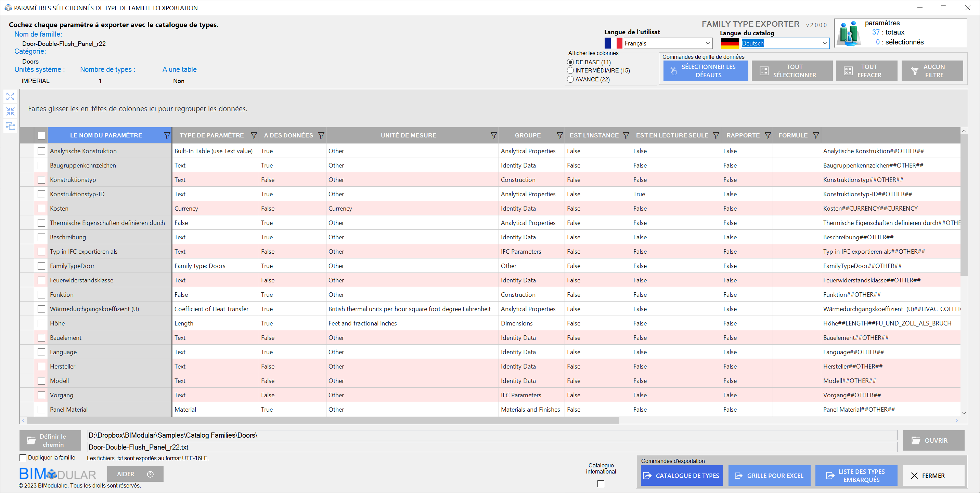Screen dimensions: 980x493
Task: Open filter icon on GROUPE column
Action: point(559,135)
